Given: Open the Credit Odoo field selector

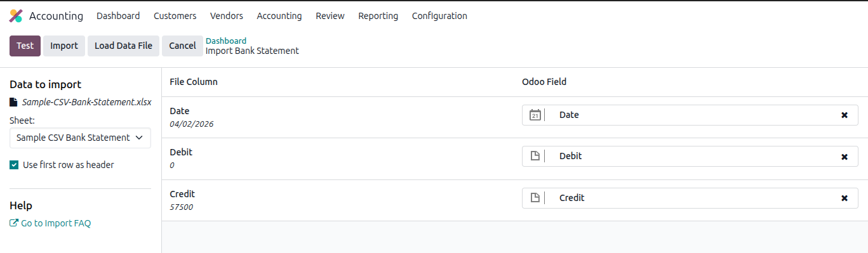Looking at the screenshot, I should [x=690, y=198].
